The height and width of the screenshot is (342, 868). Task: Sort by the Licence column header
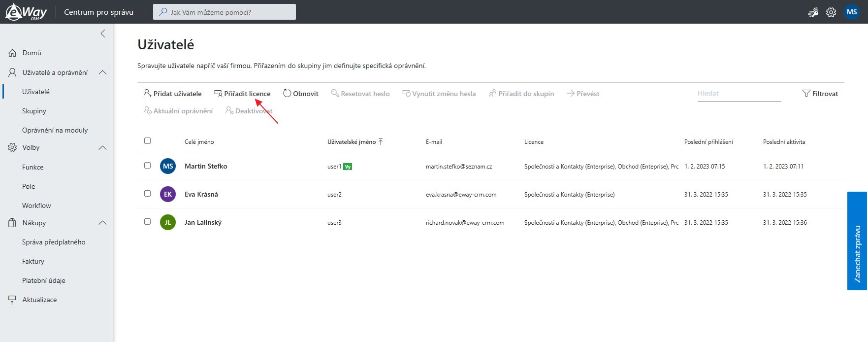click(534, 142)
